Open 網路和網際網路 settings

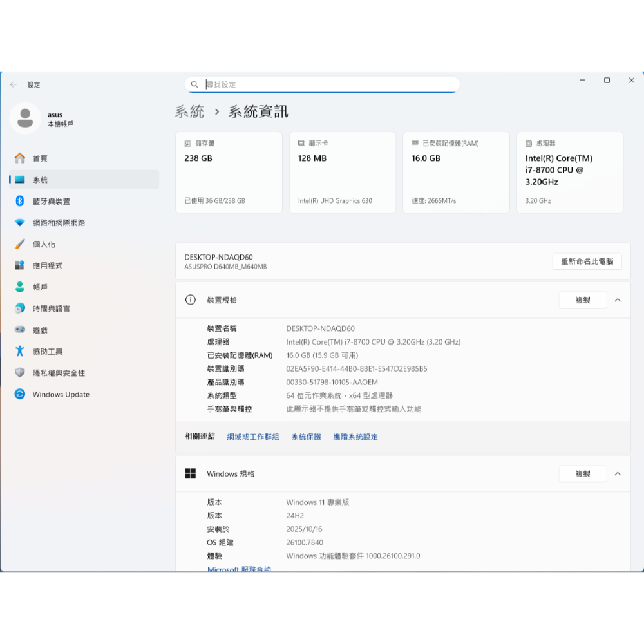click(84, 223)
